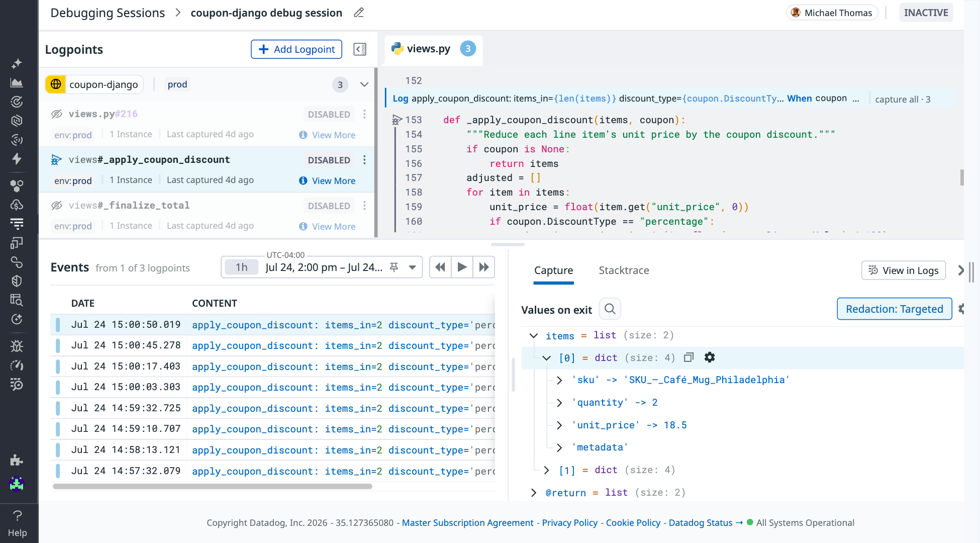Viewport: 980px width, 543px height.
Task: Step time range forward
Action: 483,267
